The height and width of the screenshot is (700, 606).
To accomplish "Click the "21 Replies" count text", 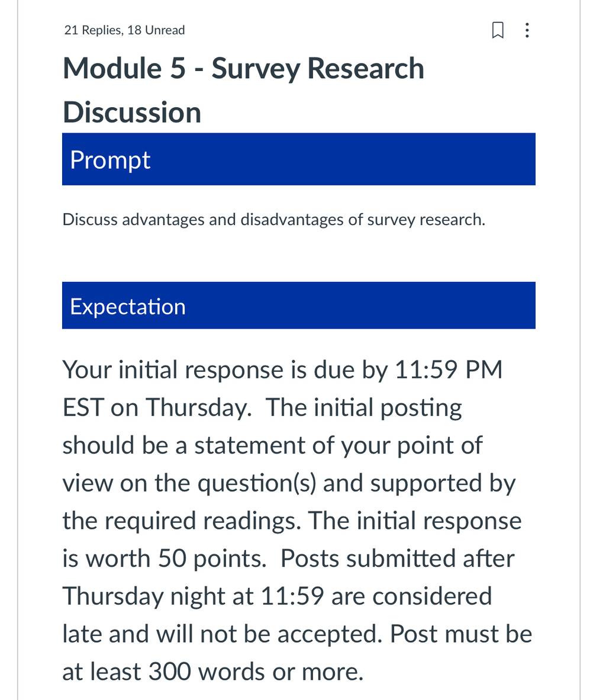I will coord(93,30).
